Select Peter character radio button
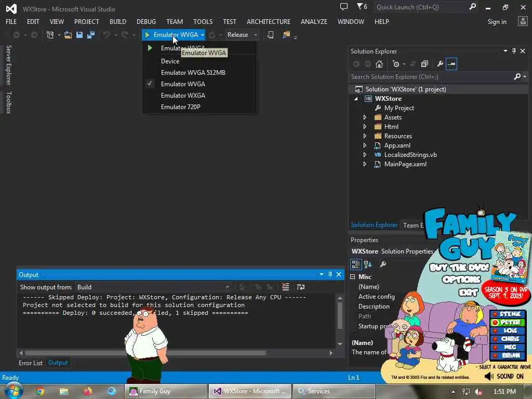532x399 pixels. [x=495, y=322]
